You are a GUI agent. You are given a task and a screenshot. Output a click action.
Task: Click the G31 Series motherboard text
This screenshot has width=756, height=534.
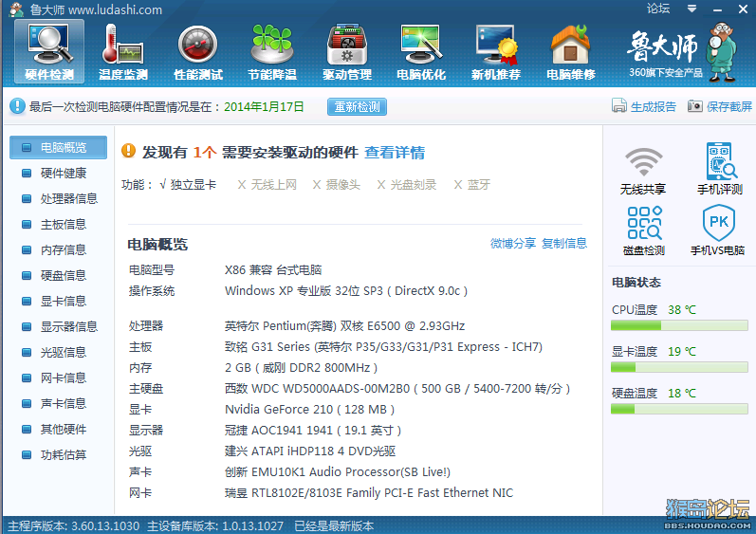(x=383, y=347)
